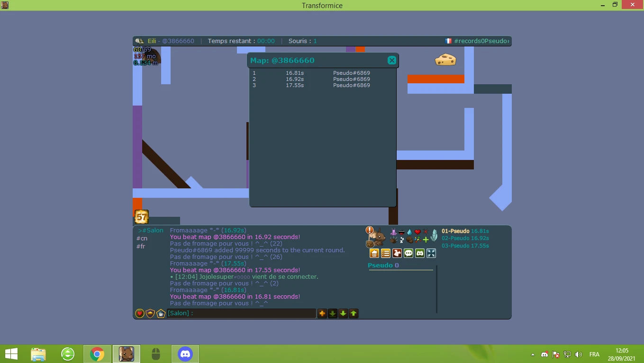Click 02-Pseudo 16.92s leaderboard entry
Image resolution: width=644 pixels, height=363 pixels.
click(x=465, y=239)
